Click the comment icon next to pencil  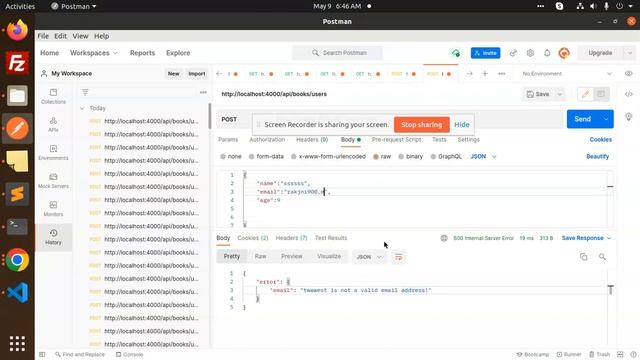[x=601, y=94]
